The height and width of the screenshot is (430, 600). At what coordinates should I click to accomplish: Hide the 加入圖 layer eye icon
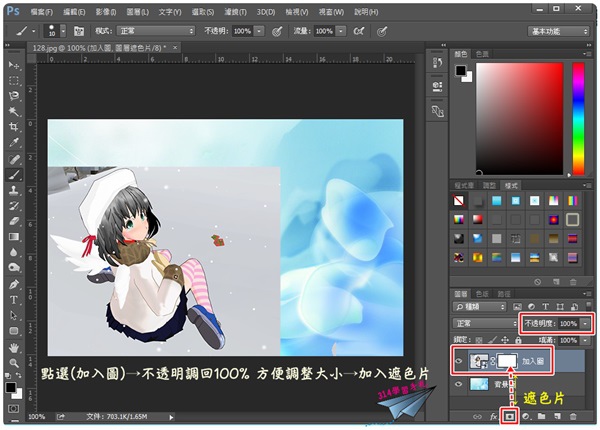tap(458, 361)
